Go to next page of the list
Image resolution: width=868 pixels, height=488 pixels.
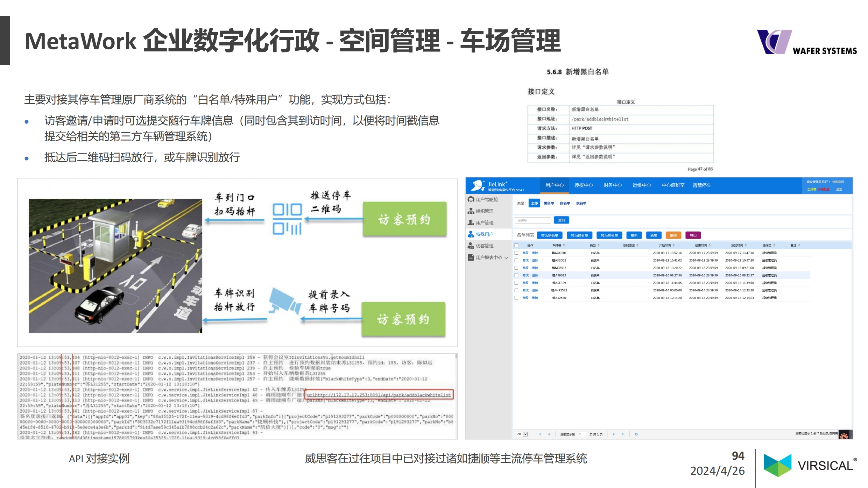point(614,434)
